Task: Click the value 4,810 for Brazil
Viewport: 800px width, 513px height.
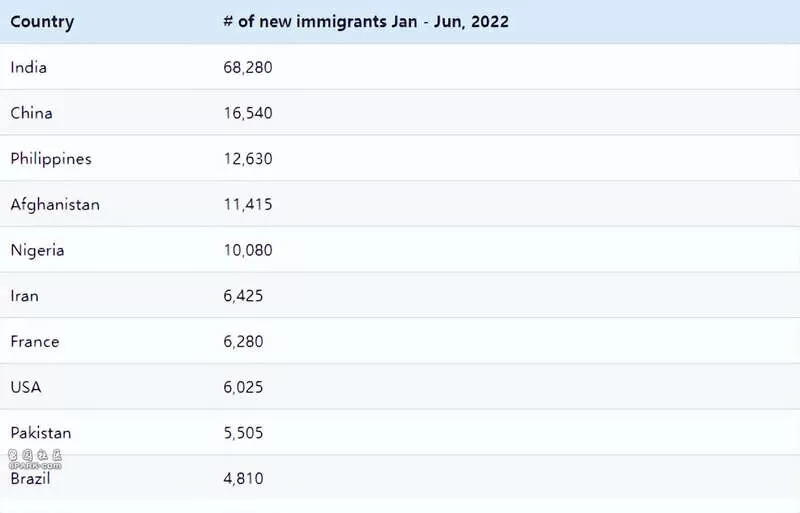Action: [243, 478]
